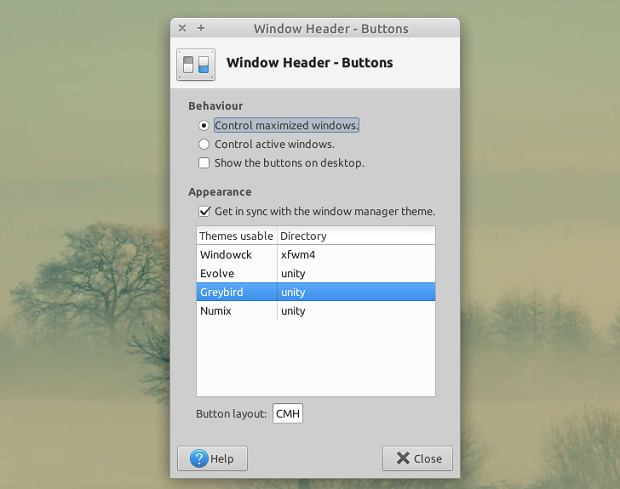Pick the Numix theme
Viewport: 620px width, 489px height.
tap(316, 311)
